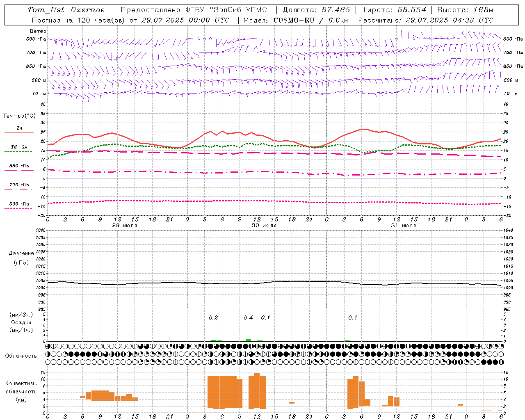Click the Конвективн. label
This screenshot has height=420, width=525.
click(21, 383)
